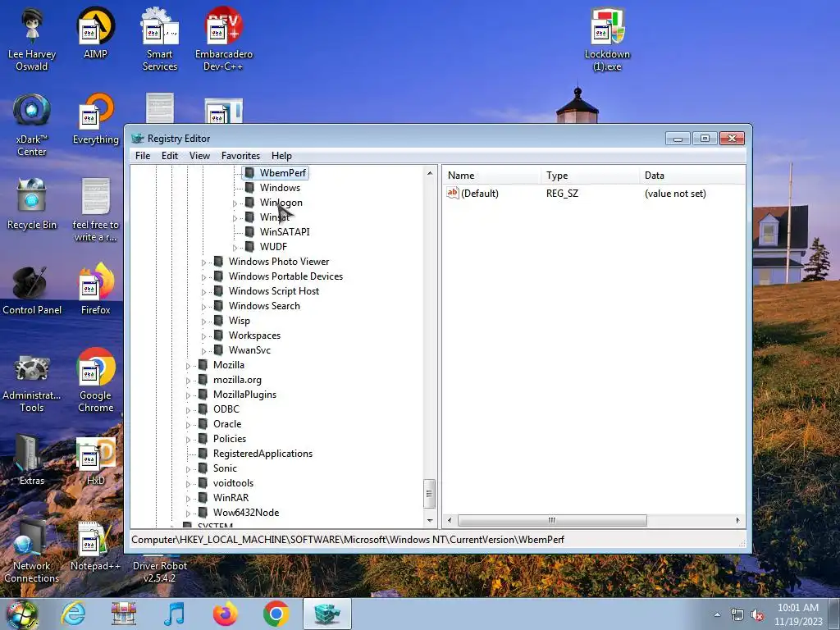
Task: Click the WwanSvc key icon
Action: click(218, 349)
